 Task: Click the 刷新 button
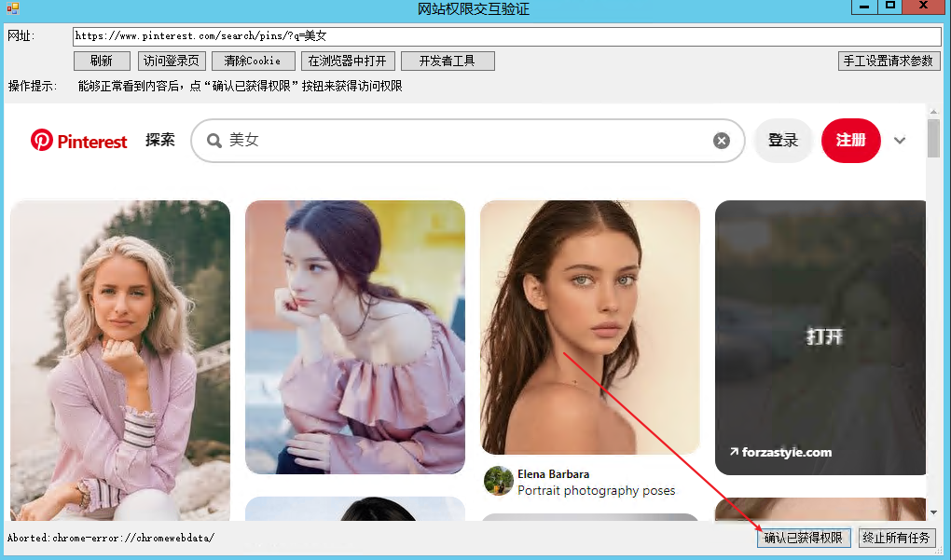coord(102,61)
